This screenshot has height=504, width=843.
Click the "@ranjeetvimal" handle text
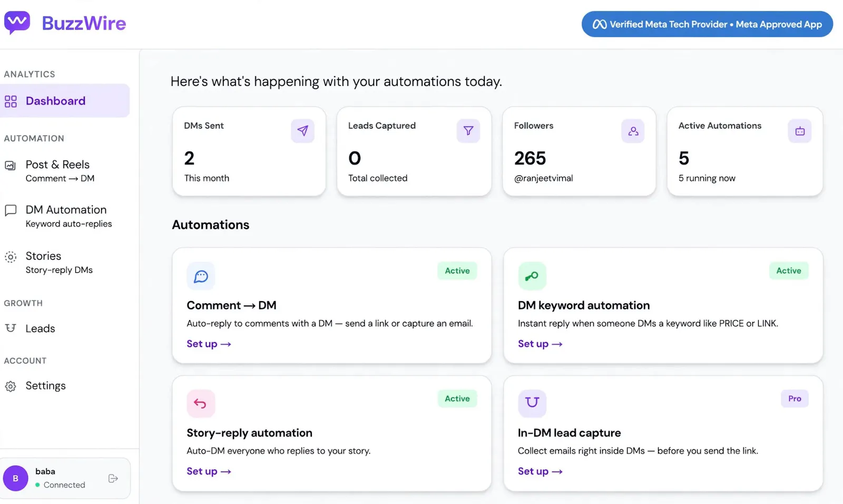click(x=544, y=178)
